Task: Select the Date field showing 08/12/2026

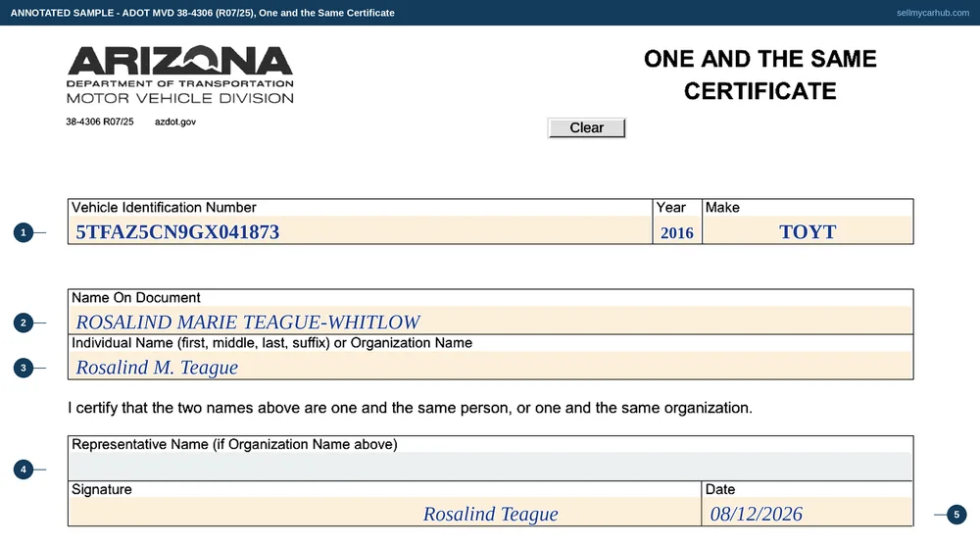Action: click(x=808, y=512)
